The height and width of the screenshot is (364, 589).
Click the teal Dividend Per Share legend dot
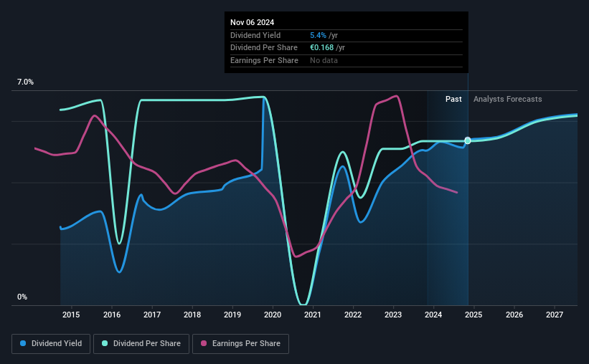pos(105,343)
